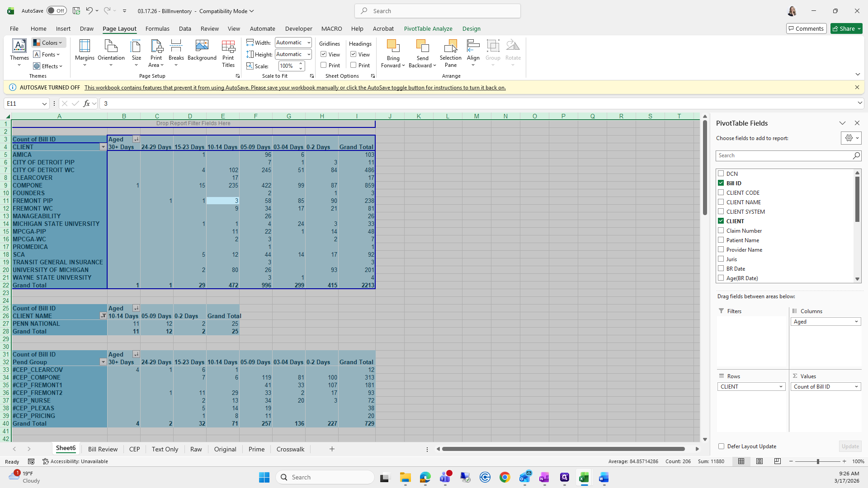Open the Orientation menu
Viewport: 868px width, 488px height.
[111, 52]
